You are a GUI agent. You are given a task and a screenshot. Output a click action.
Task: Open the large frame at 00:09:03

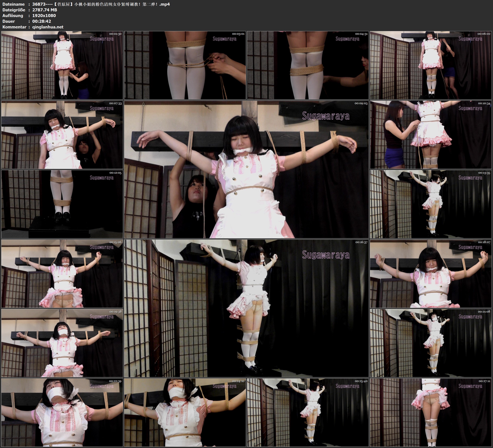(x=246, y=169)
